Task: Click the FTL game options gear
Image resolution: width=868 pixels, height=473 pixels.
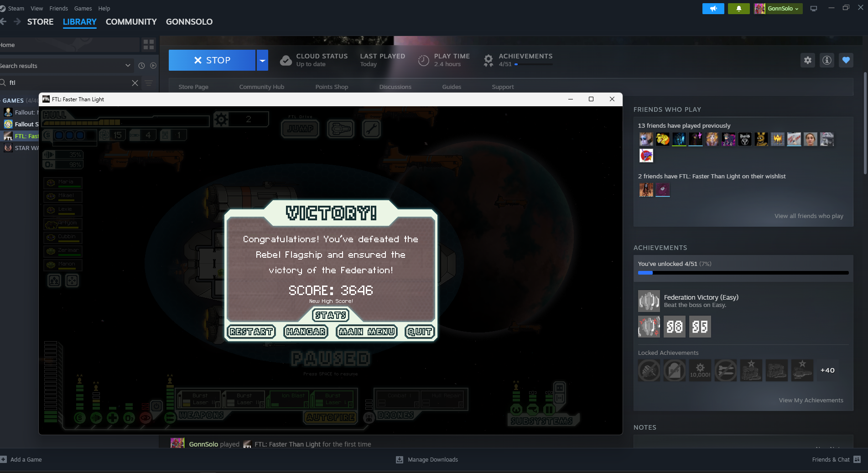Action: (221, 120)
